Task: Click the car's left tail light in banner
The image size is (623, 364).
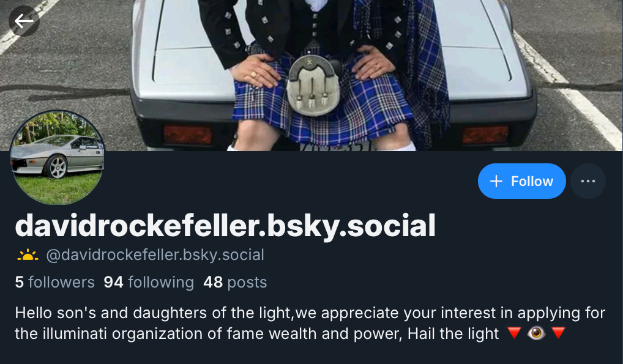Action: [187, 135]
